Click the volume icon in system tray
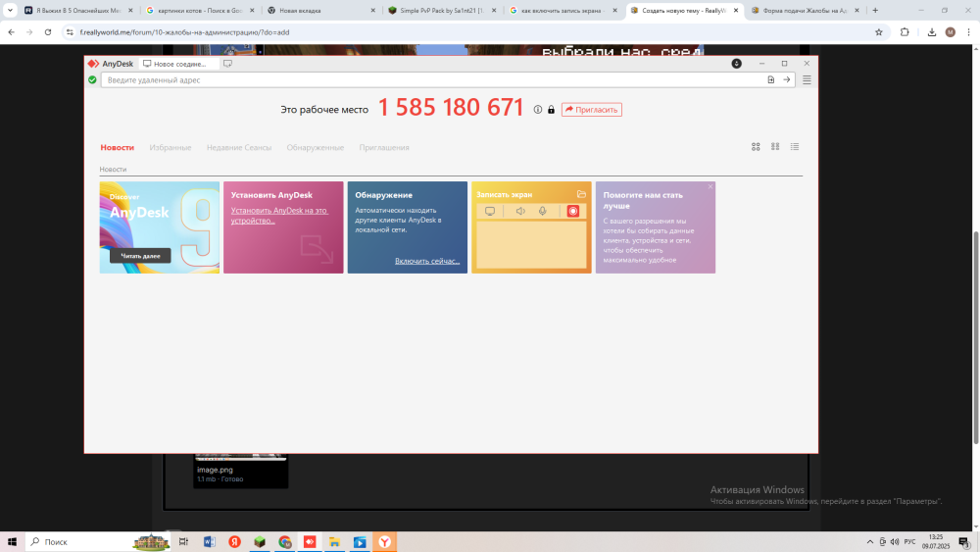Screen dimensions: 980x552 [895, 542]
